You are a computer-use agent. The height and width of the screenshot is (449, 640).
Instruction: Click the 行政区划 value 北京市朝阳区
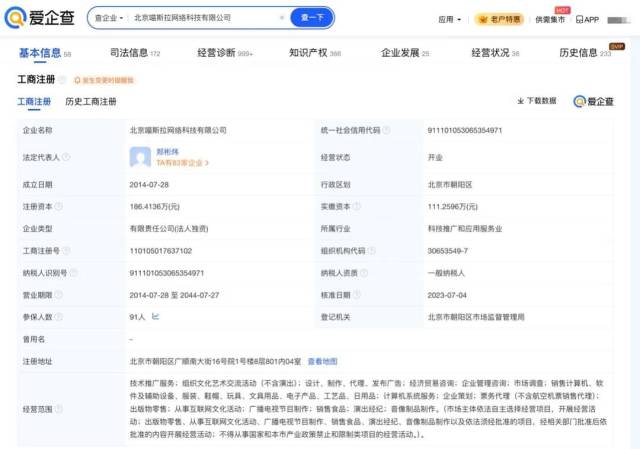click(x=450, y=184)
